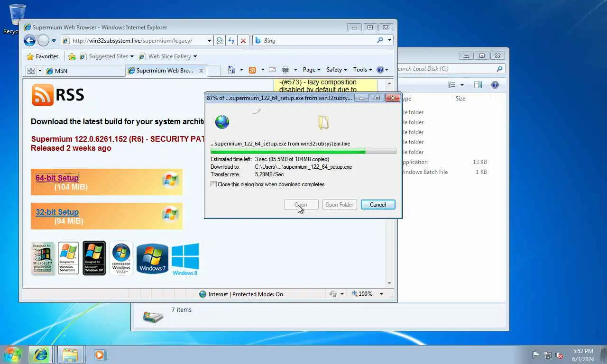Click the Windows 8 logo badge
Screen dimensions: 607x364
point(185,259)
